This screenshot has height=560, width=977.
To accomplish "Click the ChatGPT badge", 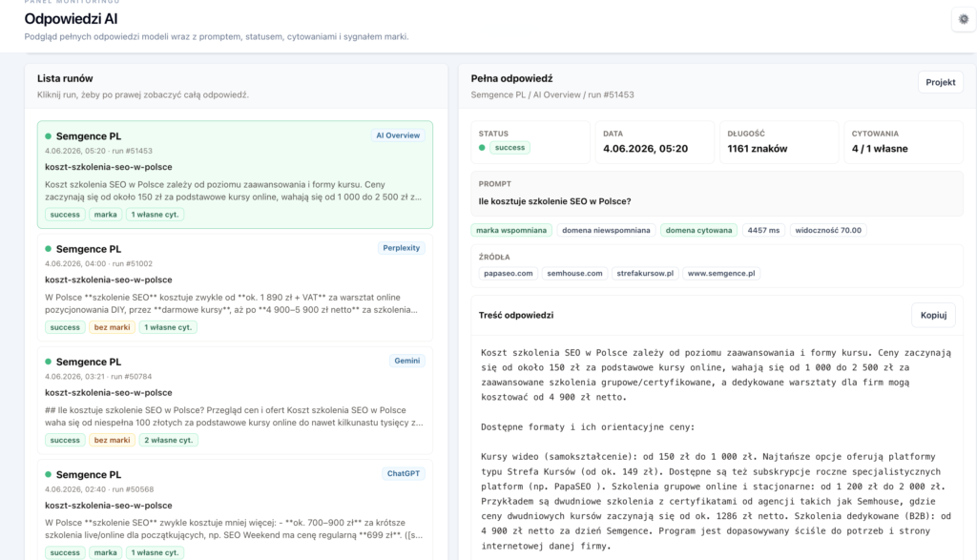I will coord(404,473).
